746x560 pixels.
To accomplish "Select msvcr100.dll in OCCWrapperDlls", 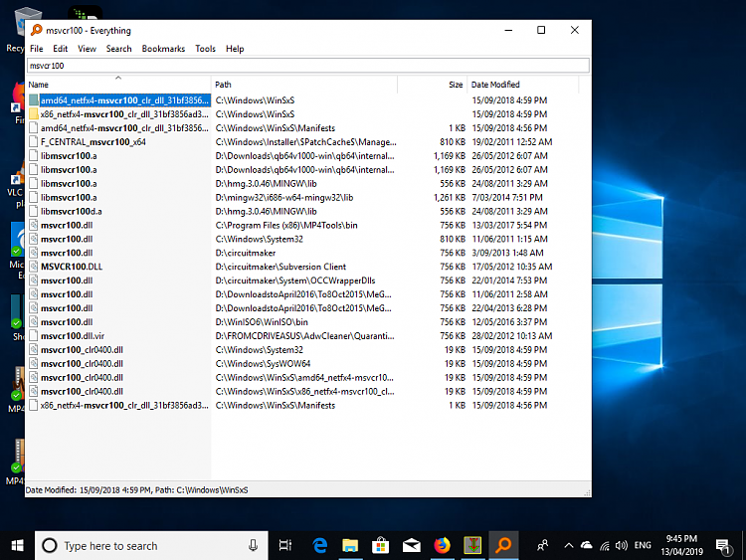I will pyautogui.click(x=67, y=280).
